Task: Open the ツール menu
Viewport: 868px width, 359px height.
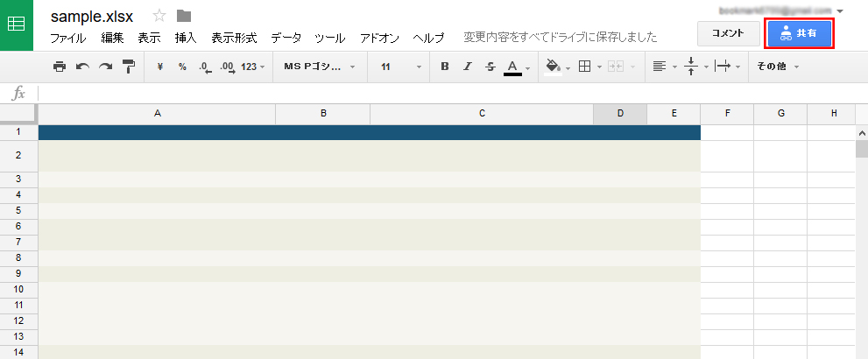Action: [x=330, y=39]
